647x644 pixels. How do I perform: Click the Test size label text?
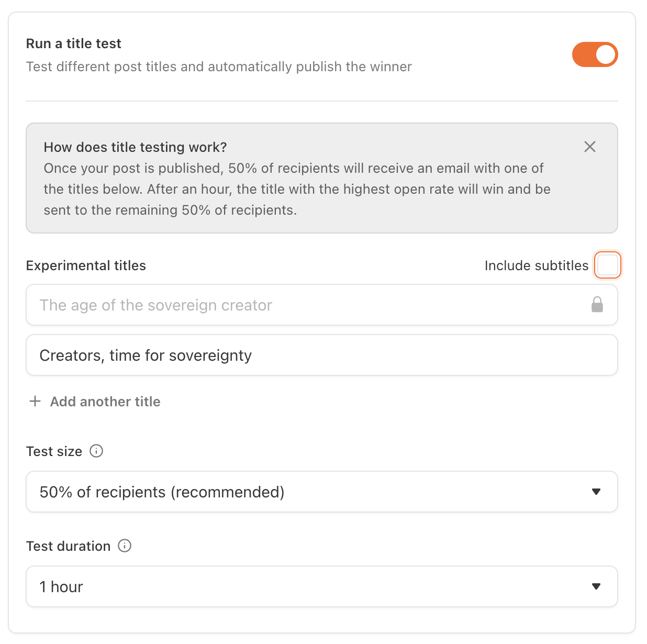(54, 451)
